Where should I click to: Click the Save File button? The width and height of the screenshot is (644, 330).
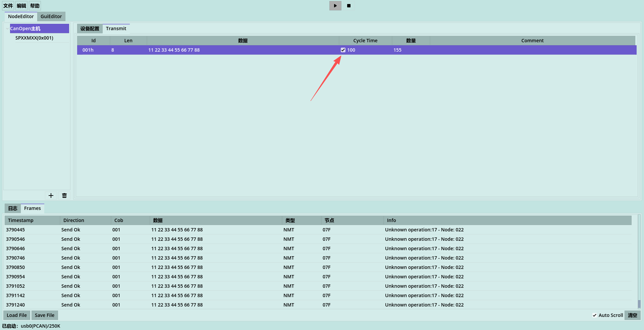click(45, 315)
